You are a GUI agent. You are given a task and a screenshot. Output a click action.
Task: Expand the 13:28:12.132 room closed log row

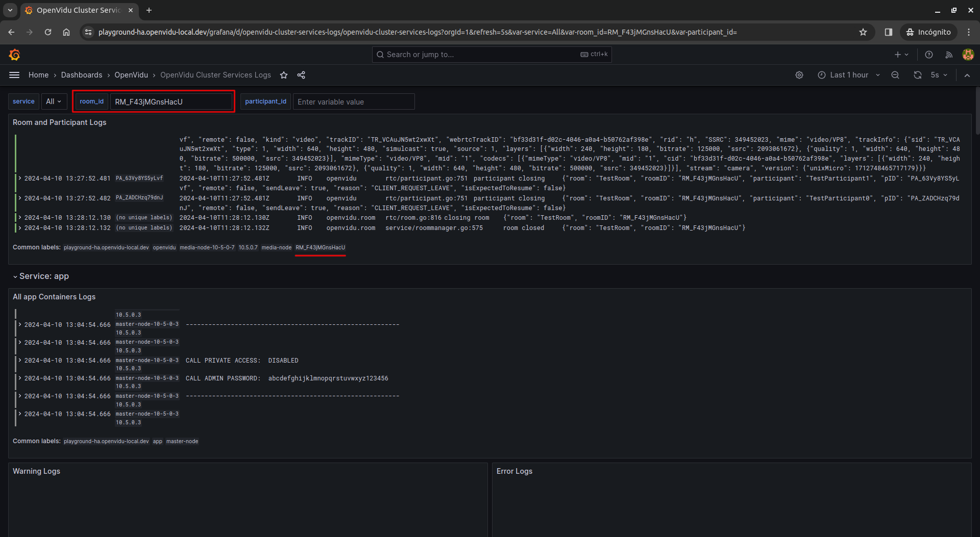click(20, 228)
